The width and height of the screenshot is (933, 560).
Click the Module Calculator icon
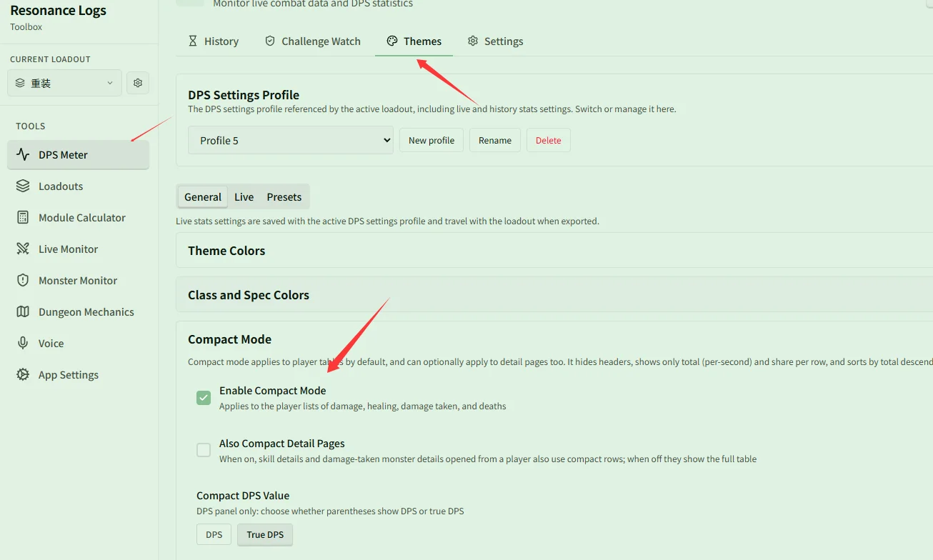pyautogui.click(x=23, y=217)
